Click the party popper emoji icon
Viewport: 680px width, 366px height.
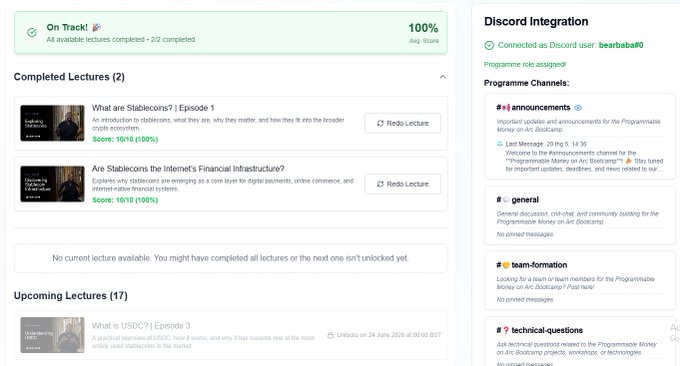96,27
